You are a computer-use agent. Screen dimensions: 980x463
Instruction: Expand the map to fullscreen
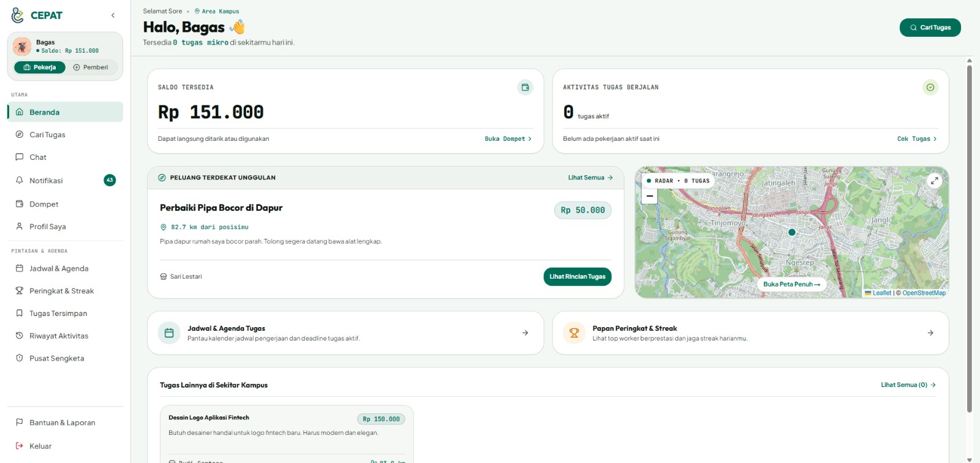934,181
